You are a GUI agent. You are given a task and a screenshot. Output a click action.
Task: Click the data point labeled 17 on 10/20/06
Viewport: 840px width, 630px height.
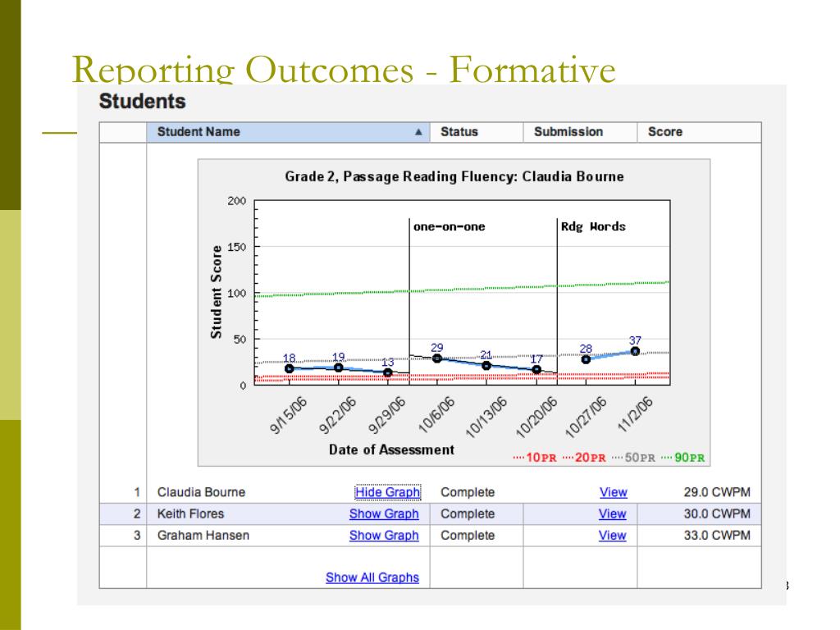[536, 370]
